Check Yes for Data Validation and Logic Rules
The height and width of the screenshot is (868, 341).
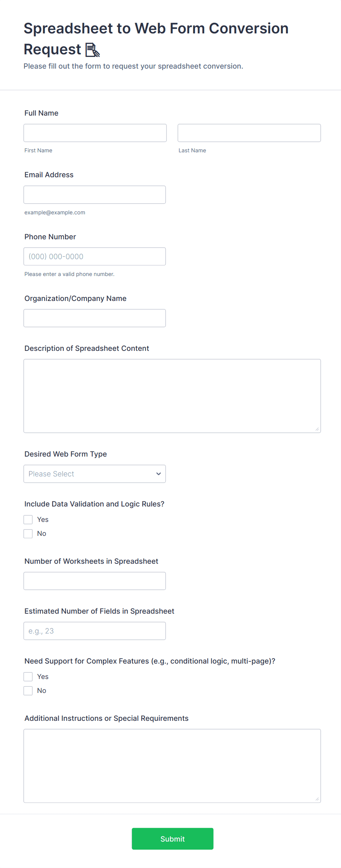(x=28, y=520)
